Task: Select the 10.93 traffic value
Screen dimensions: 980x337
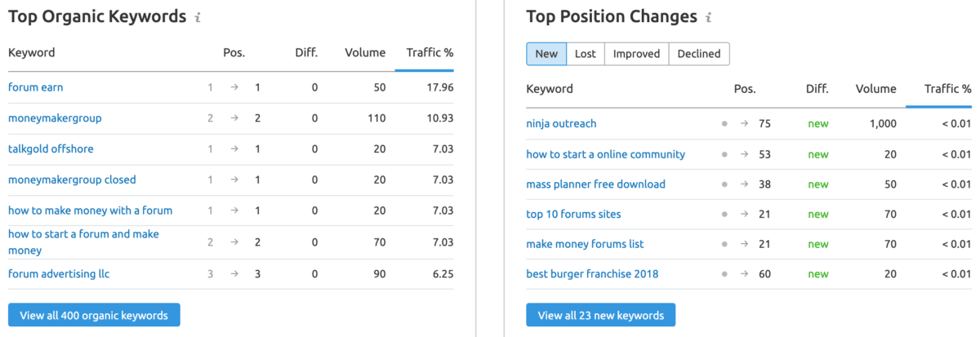Action: point(439,118)
